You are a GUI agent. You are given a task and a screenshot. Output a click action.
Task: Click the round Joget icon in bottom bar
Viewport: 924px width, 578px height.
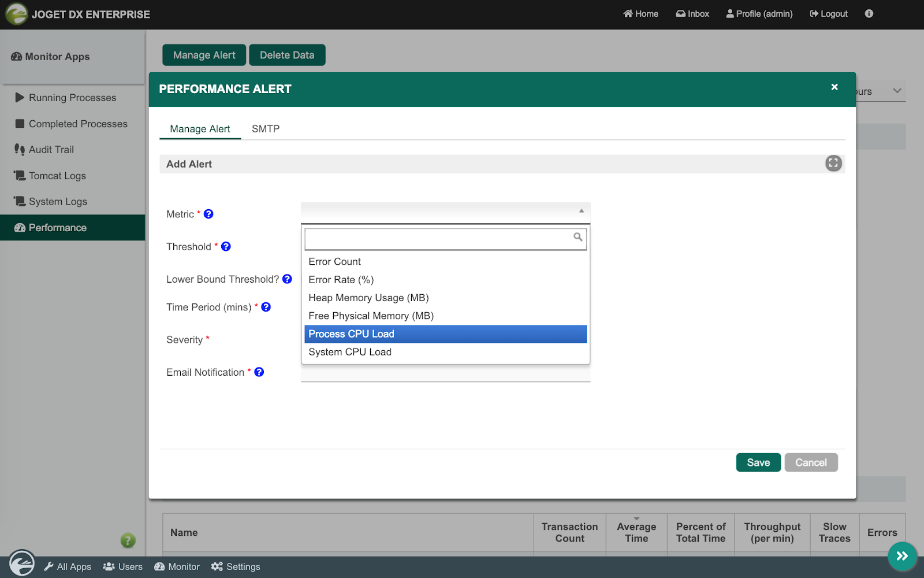click(x=22, y=562)
